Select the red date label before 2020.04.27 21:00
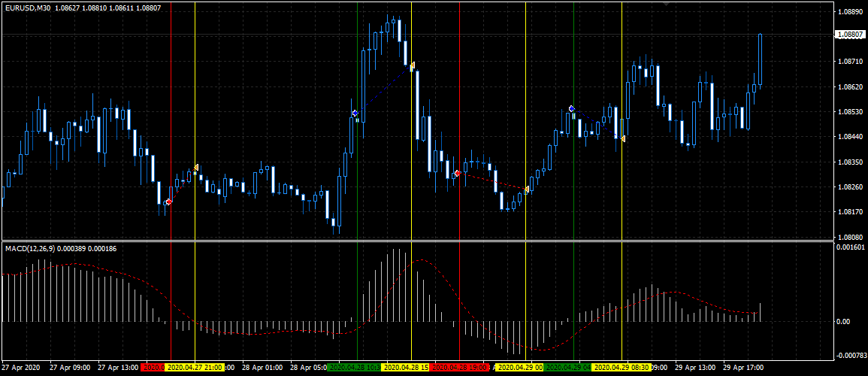Viewport: 868px width, 376px height. pyautogui.click(x=154, y=367)
